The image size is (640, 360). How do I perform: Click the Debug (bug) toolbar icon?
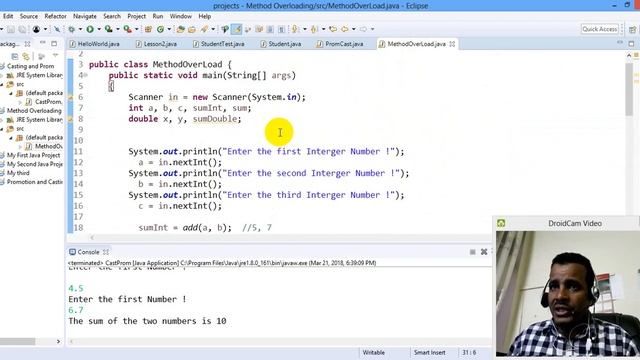click(71, 29)
